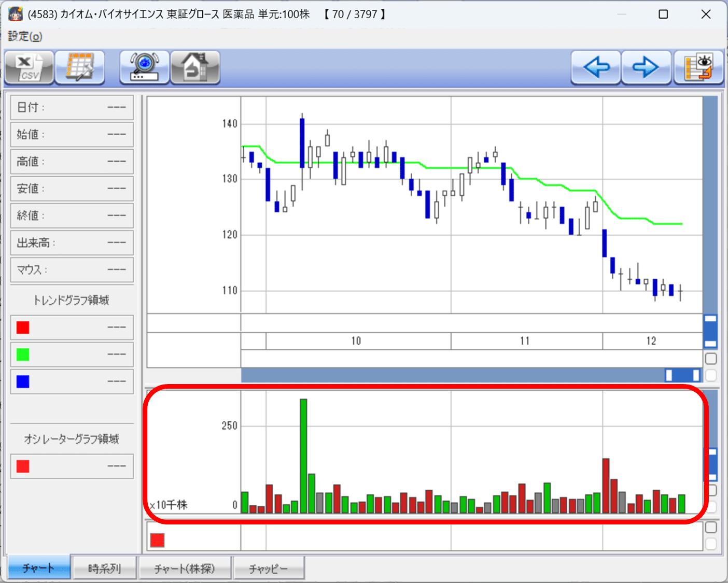The width and height of the screenshot is (728, 583).
Task: Click the house with return arrow icon
Action: [x=195, y=67]
